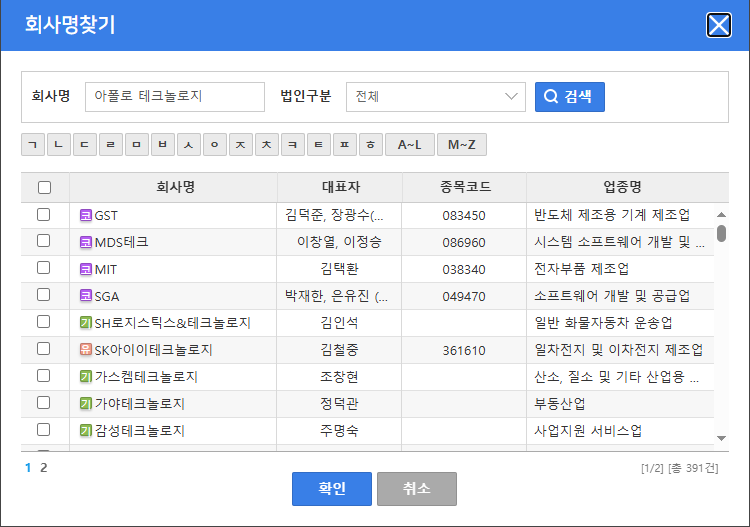Check the box for SGA row

click(x=44, y=295)
